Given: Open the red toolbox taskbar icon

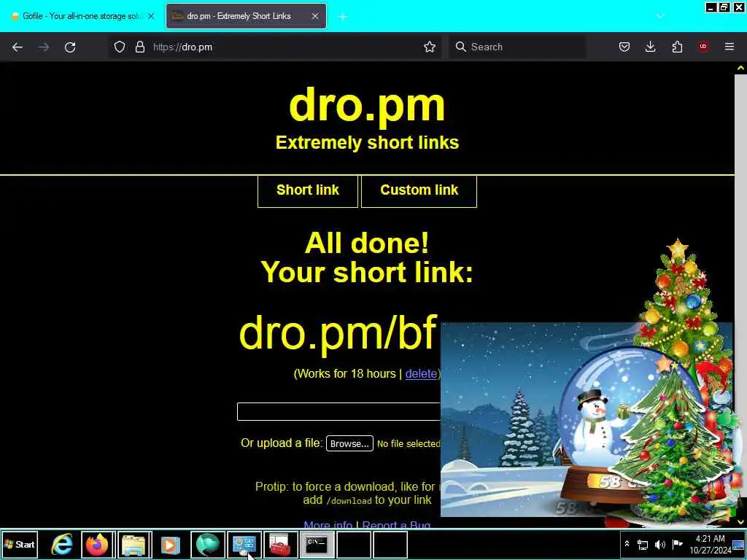Looking at the screenshot, I should pos(281,544).
